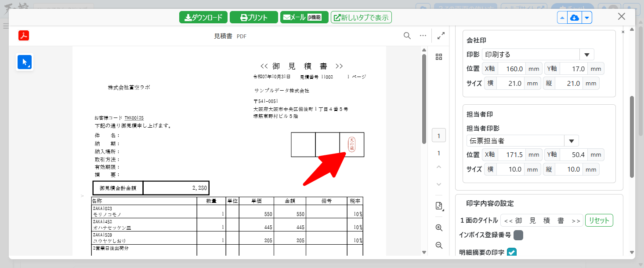
Task: Show page thumbnails grid view
Action: pos(438,57)
